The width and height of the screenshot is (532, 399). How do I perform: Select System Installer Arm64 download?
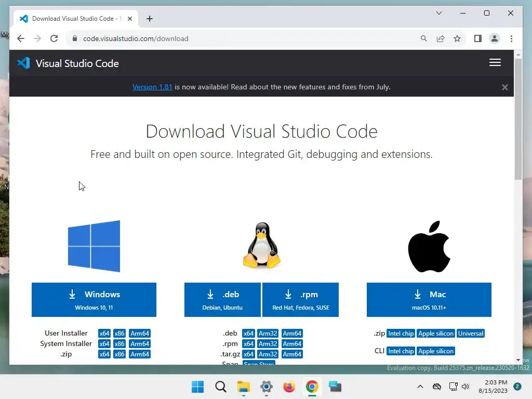click(140, 344)
